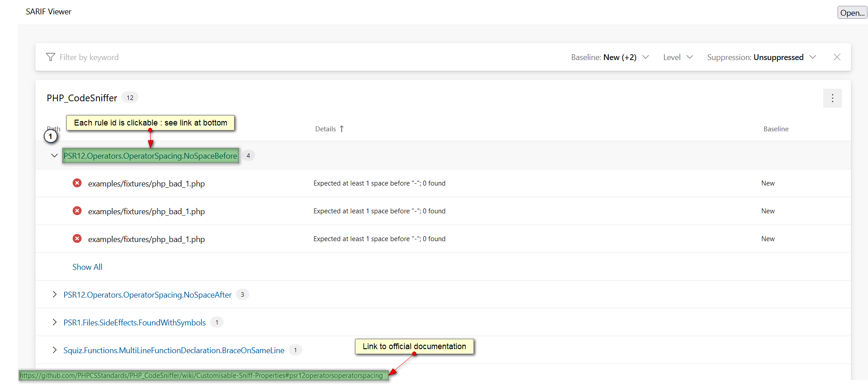Click the Open... button

852,13
